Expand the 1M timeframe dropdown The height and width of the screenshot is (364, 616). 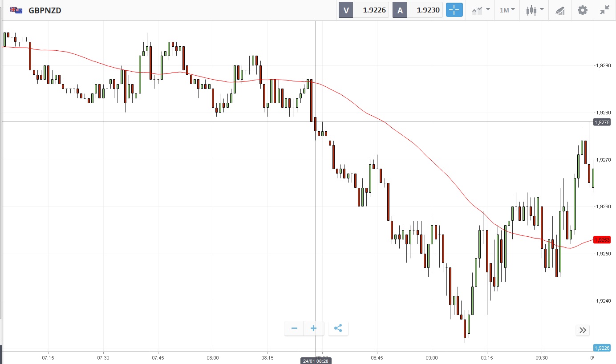click(507, 10)
